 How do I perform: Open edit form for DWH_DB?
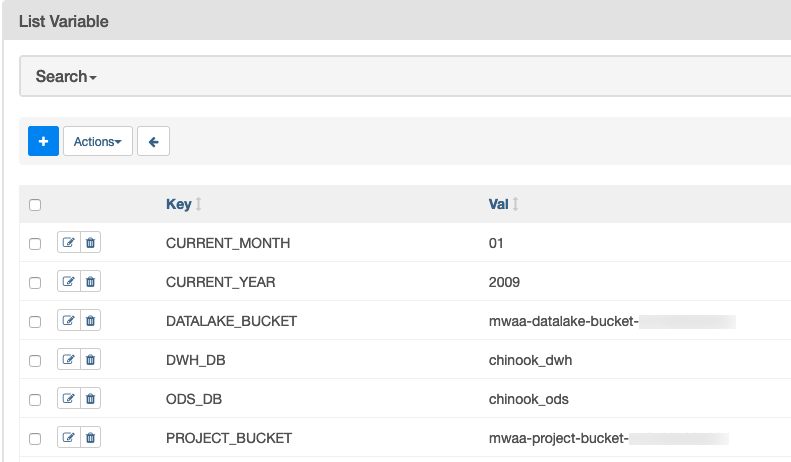tap(69, 360)
